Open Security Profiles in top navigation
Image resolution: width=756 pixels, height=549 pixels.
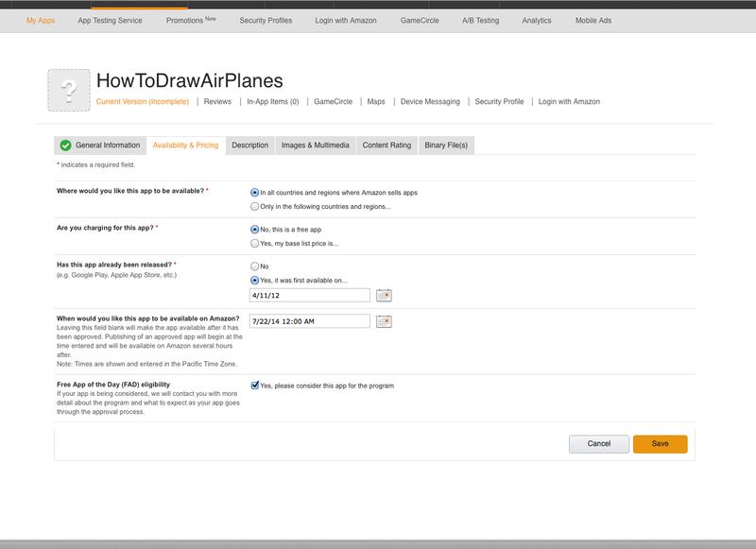[x=266, y=20]
